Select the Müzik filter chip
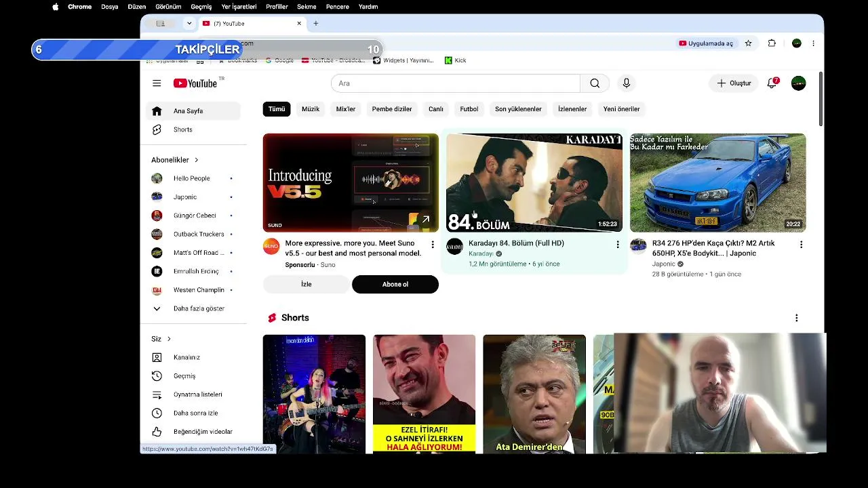 311,109
